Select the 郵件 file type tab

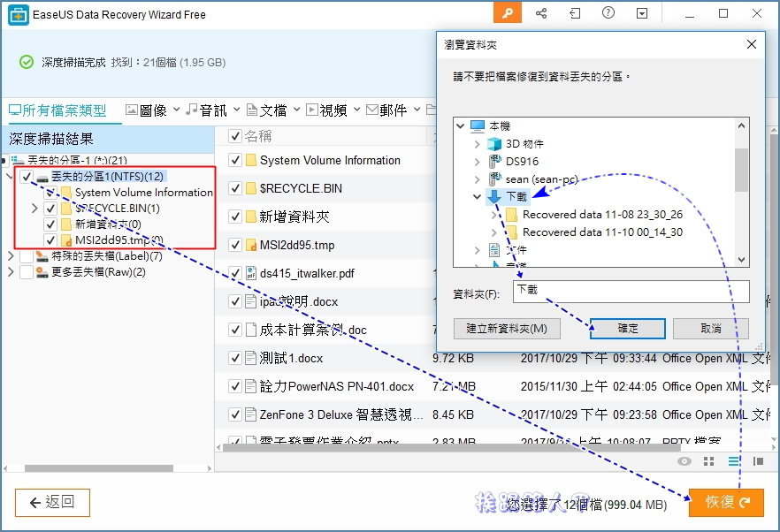tap(386, 110)
